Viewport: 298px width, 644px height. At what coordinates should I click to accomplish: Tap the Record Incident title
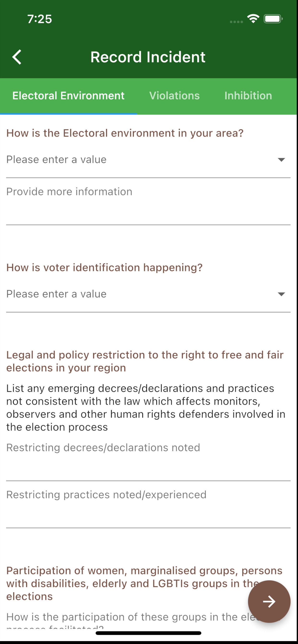pyautogui.click(x=148, y=57)
